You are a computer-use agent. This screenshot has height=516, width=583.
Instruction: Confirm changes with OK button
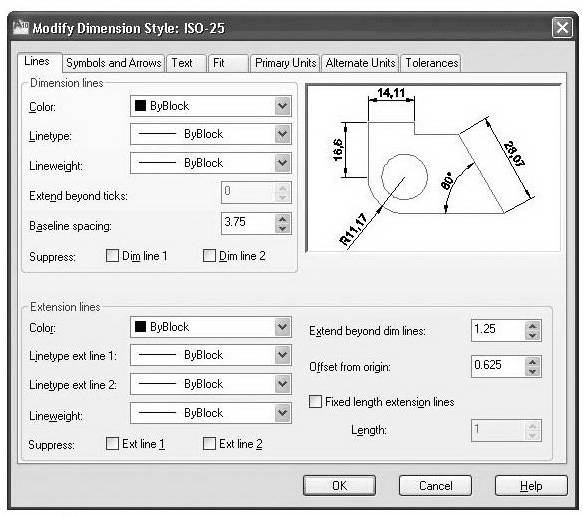(339, 486)
